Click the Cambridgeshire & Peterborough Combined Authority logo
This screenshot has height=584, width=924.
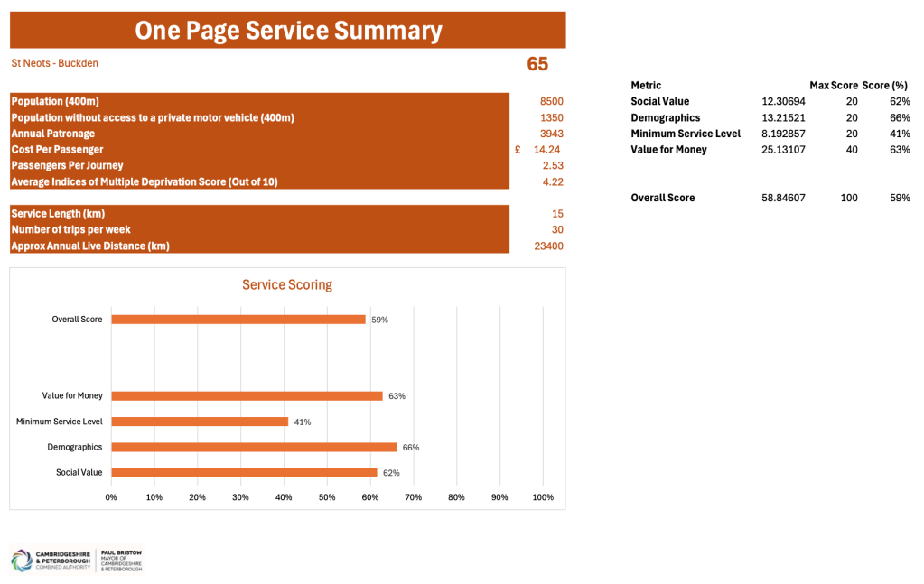pos(52,560)
